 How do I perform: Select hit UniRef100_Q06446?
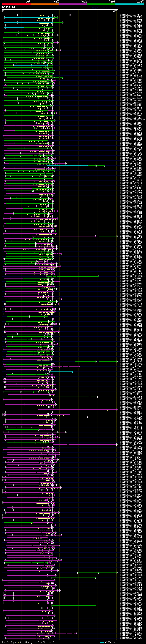coord(131,249)
